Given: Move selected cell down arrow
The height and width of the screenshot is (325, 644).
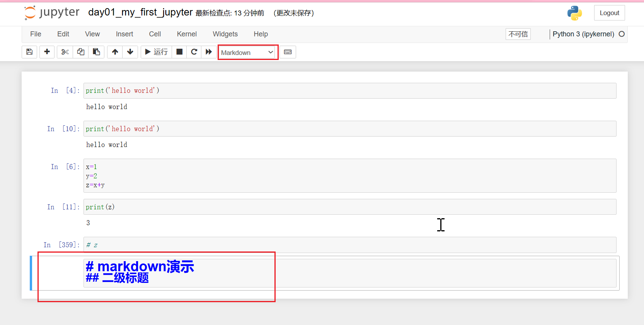Looking at the screenshot, I should [130, 52].
